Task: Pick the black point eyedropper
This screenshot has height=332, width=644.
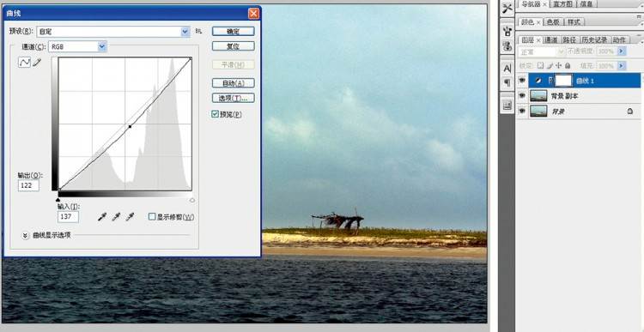Action: [102, 217]
